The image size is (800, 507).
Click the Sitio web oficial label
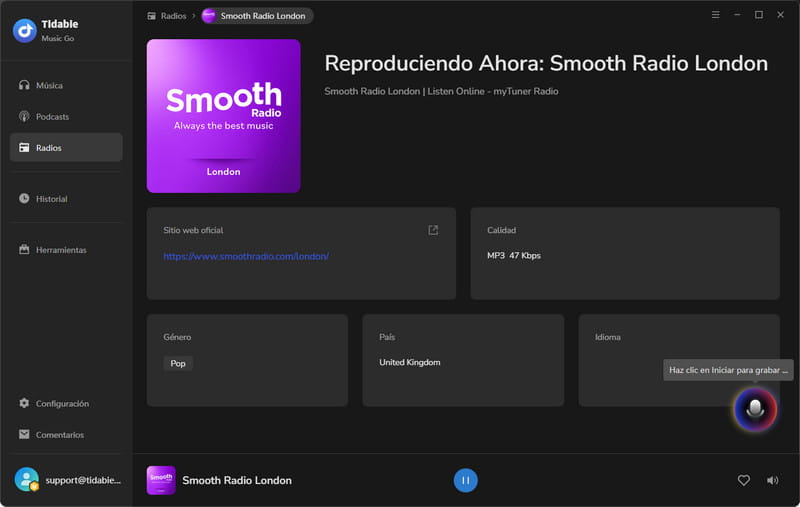193,230
